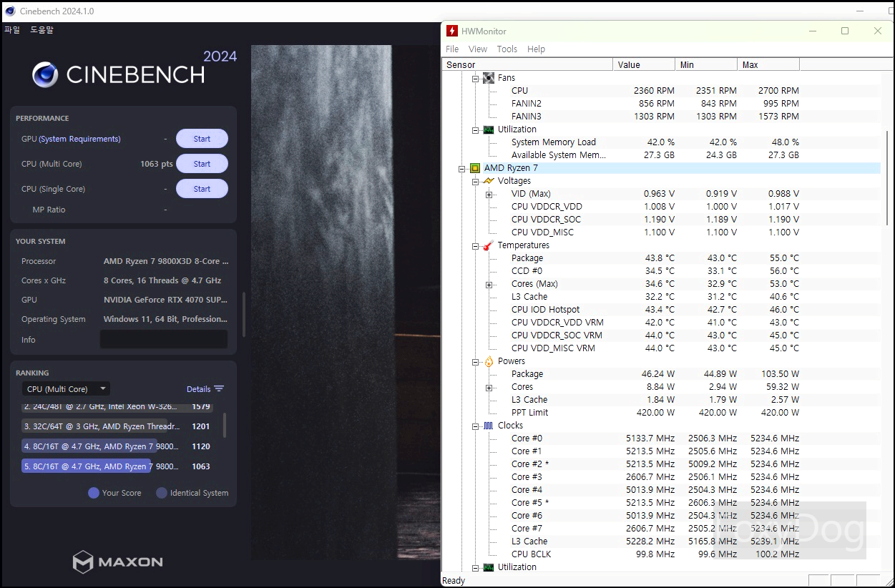The width and height of the screenshot is (895, 588).
Task: Select the FANIN2 fan row
Action: point(655,104)
